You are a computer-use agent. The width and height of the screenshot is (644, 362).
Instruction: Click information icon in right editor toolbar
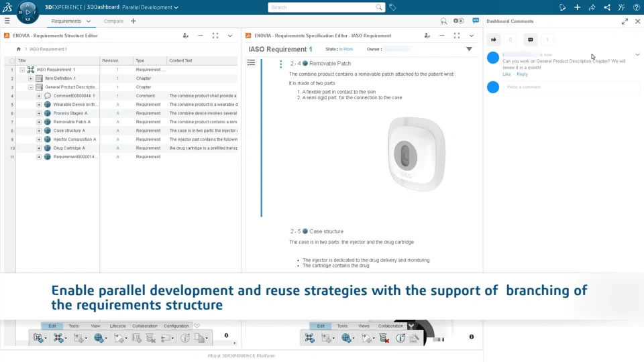click(x=400, y=338)
